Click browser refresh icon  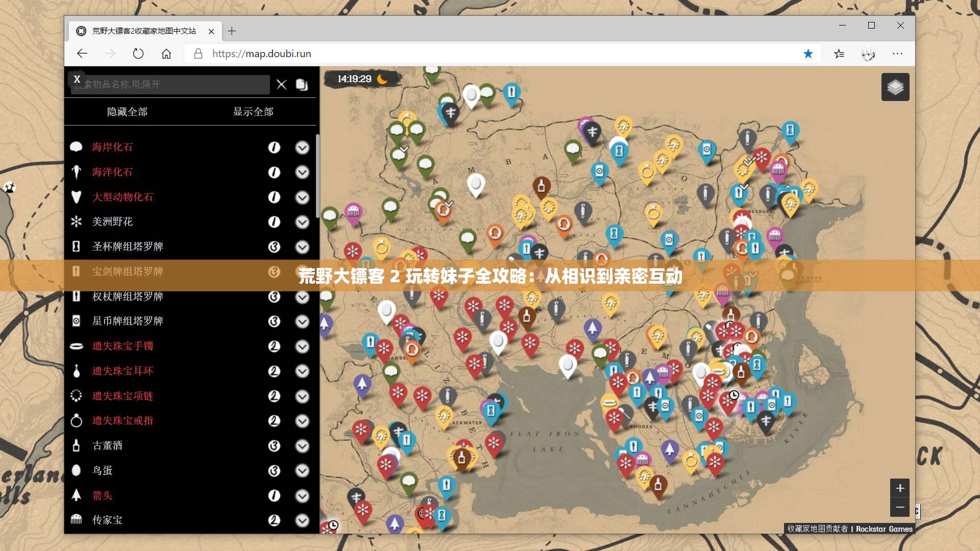click(x=138, y=54)
